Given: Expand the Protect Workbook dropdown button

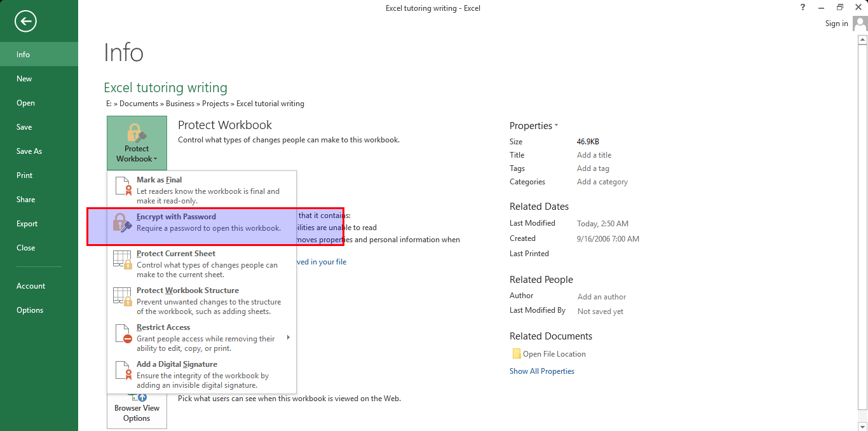Looking at the screenshot, I should [137, 143].
